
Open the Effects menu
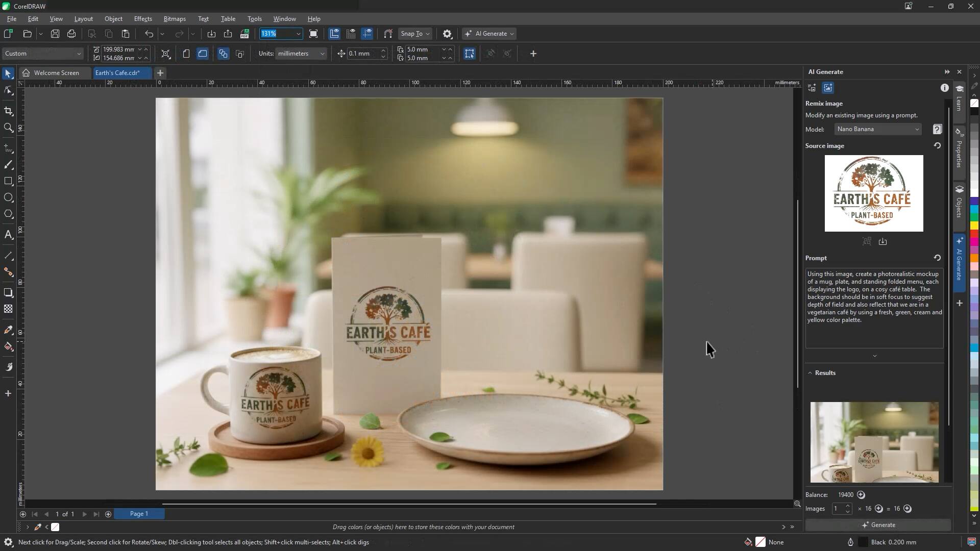tap(143, 19)
